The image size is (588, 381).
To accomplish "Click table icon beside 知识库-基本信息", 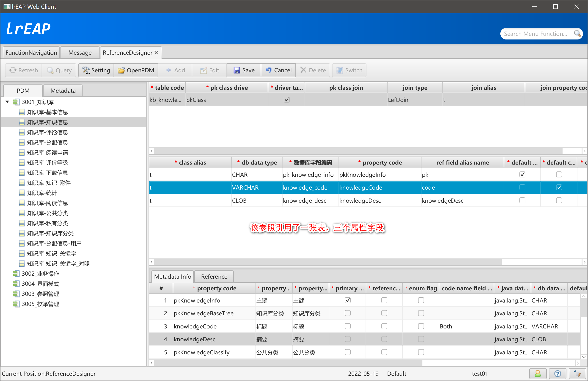I will click(x=22, y=112).
